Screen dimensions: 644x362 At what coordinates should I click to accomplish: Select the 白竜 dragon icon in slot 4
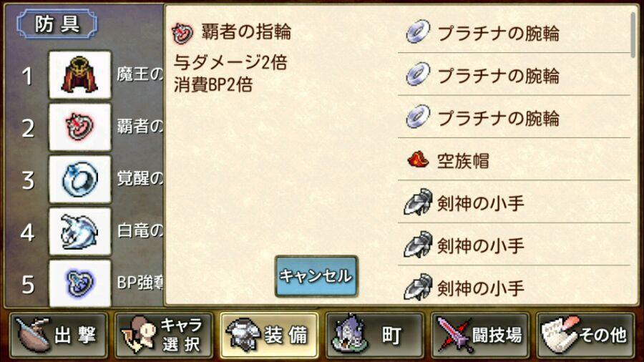point(79,231)
